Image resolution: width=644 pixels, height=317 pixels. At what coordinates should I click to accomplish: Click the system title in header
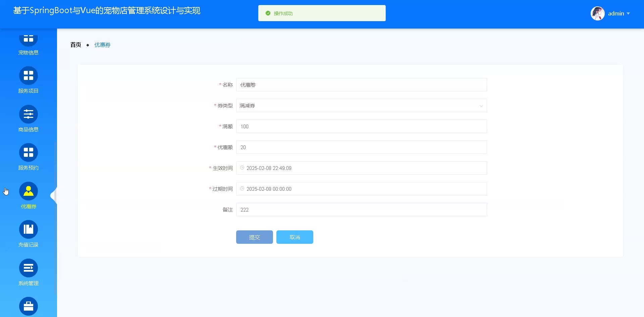(x=107, y=10)
